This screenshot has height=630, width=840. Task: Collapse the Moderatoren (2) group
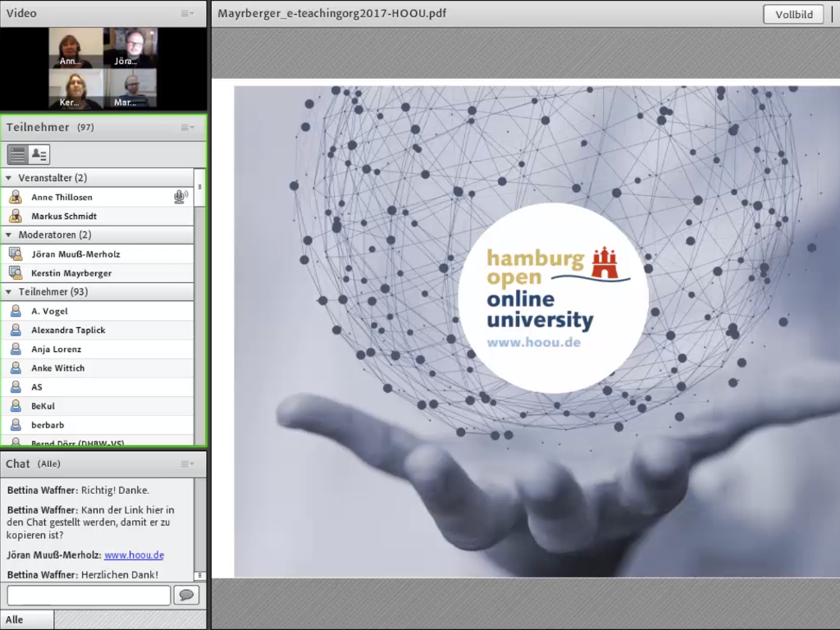pos(8,235)
